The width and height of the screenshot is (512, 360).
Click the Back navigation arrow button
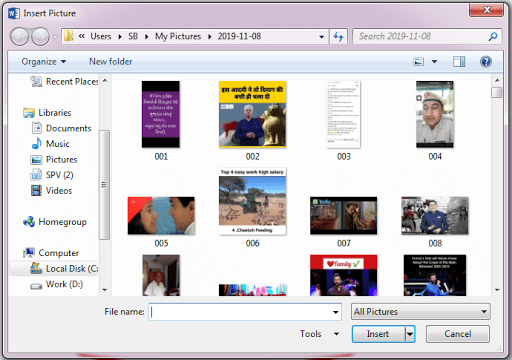[x=19, y=36]
